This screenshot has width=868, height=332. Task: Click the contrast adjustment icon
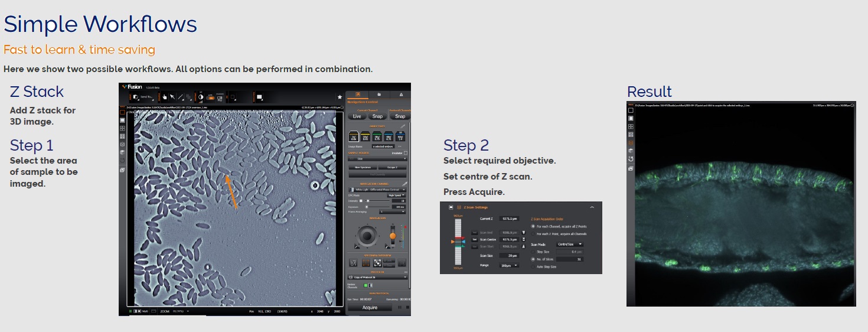click(x=200, y=97)
